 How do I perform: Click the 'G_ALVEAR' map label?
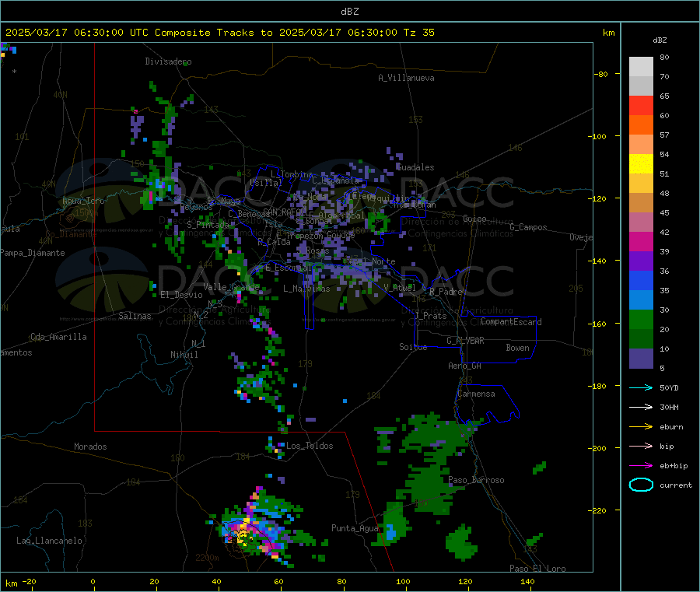click(x=465, y=341)
